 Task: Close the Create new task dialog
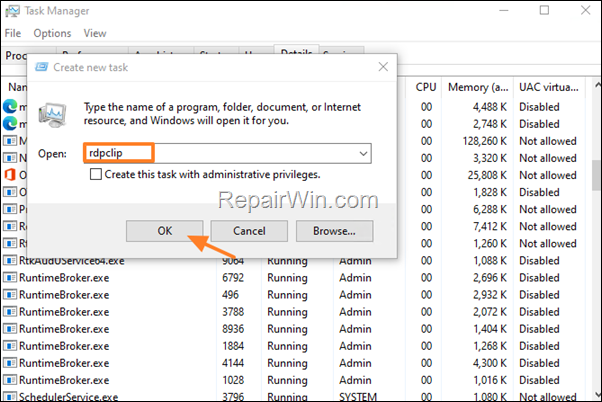(383, 67)
